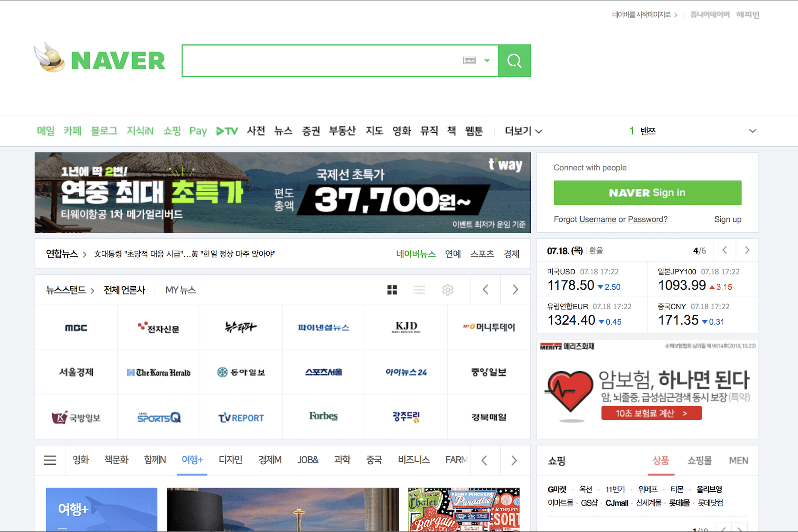798x532 pixels.
Task: Click 네이버를 시작페이지로 link
Action: click(641, 15)
